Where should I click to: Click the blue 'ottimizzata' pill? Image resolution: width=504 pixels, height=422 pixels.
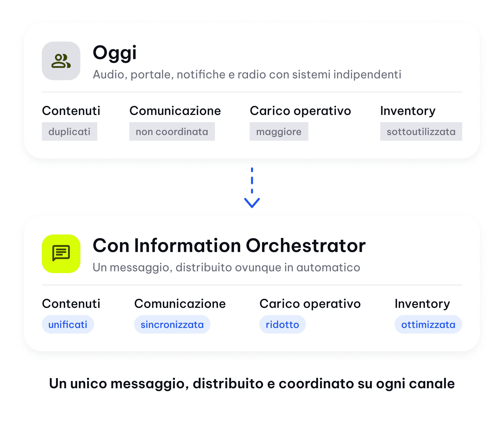pos(428,324)
